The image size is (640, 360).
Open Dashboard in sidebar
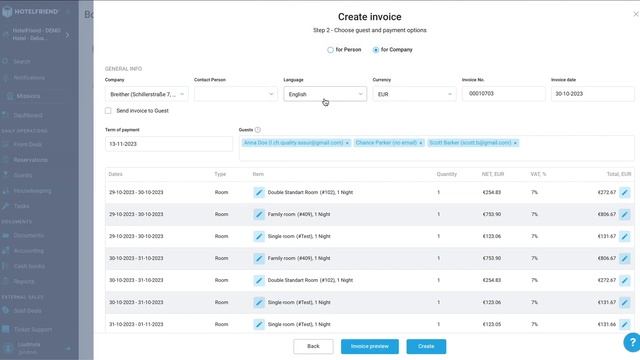pos(28,116)
